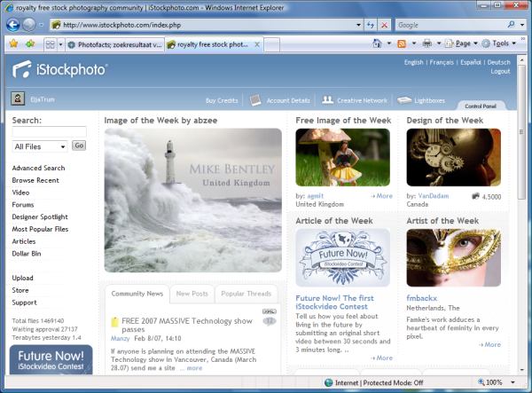Click the Future Now! contest article title
The width and height of the screenshot is (532, 393).
coord(334,303)
